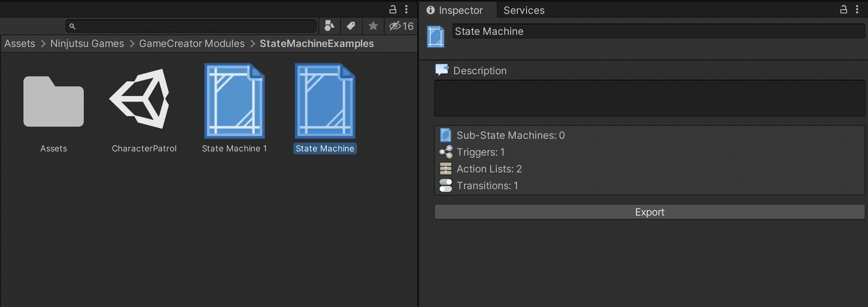
Task: Open the Inspector three-dot options menu
Action: (x=857, y=9)
